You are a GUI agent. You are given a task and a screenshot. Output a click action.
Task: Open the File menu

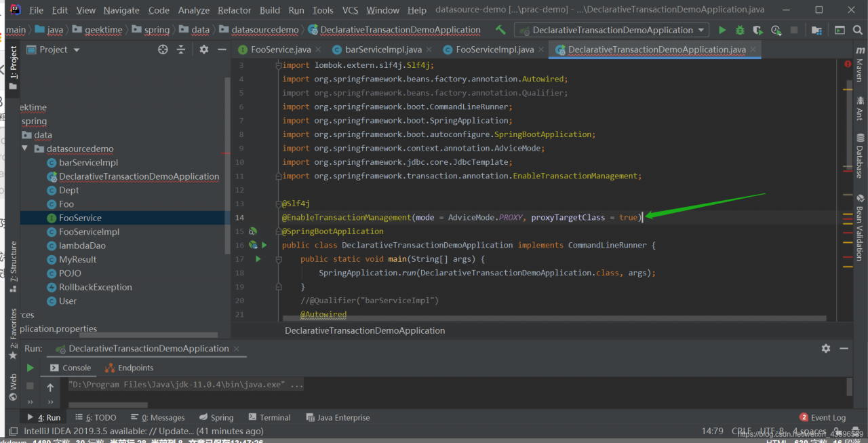click(x=37, y=10)
